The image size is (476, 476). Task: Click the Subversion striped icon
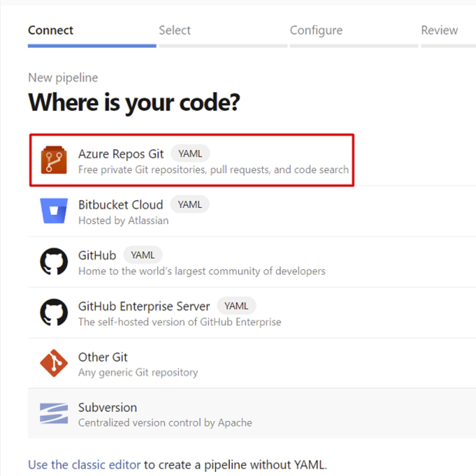click(54, 413)
